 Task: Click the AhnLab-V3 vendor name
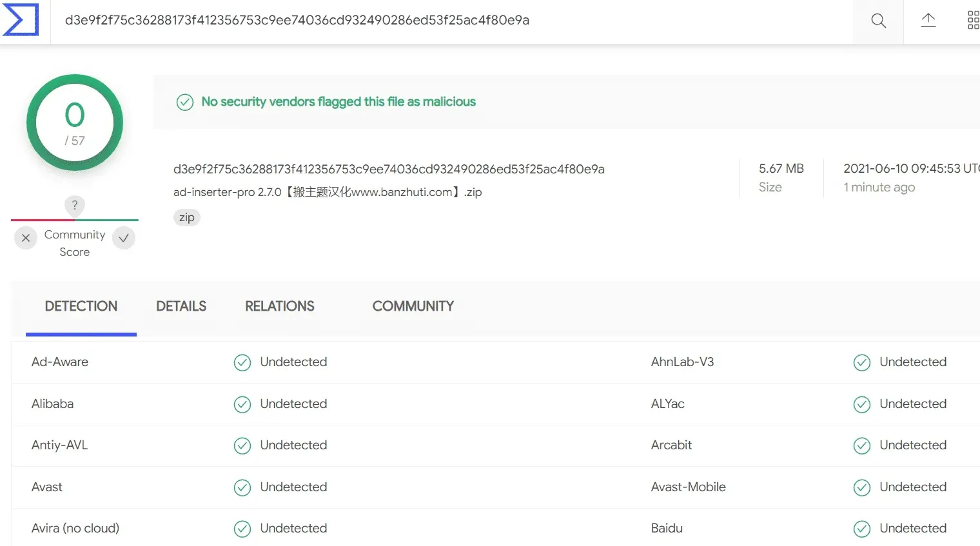tap(683, 362)
